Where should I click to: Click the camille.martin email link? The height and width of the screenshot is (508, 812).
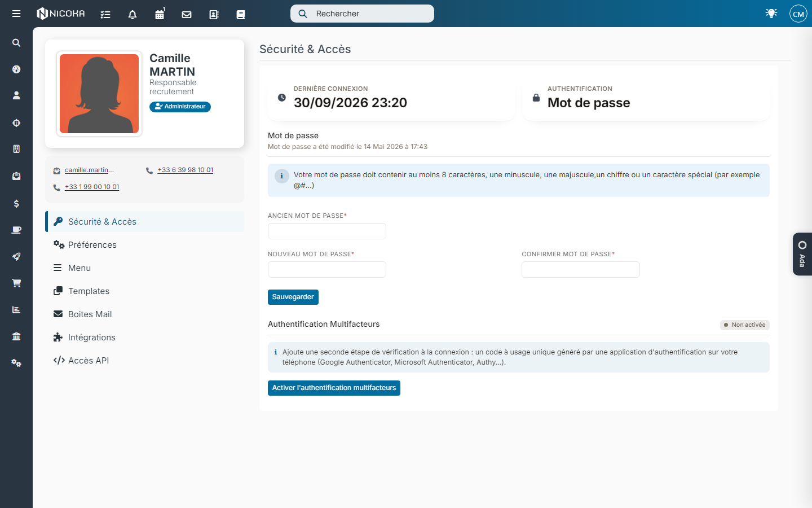click(89, 170)
